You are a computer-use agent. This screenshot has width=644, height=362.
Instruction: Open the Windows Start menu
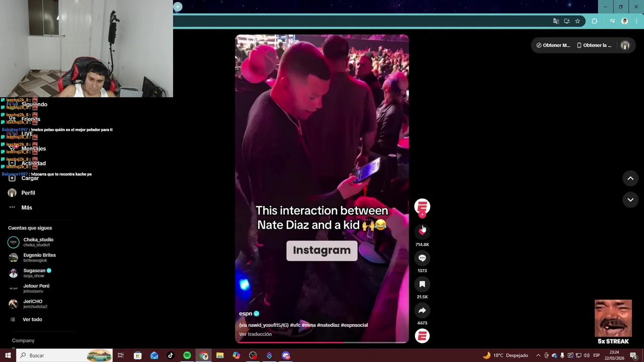coord(8,355)
